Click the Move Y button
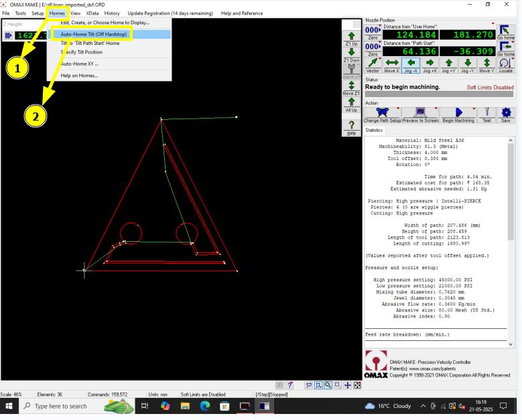Image resolution: width=522 pixels, height=420 pixels. [x=486, y=65]
